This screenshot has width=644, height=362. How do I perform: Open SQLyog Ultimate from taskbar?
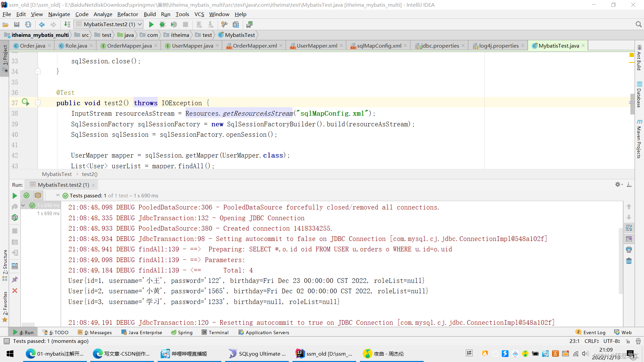(x=257, y=354)
